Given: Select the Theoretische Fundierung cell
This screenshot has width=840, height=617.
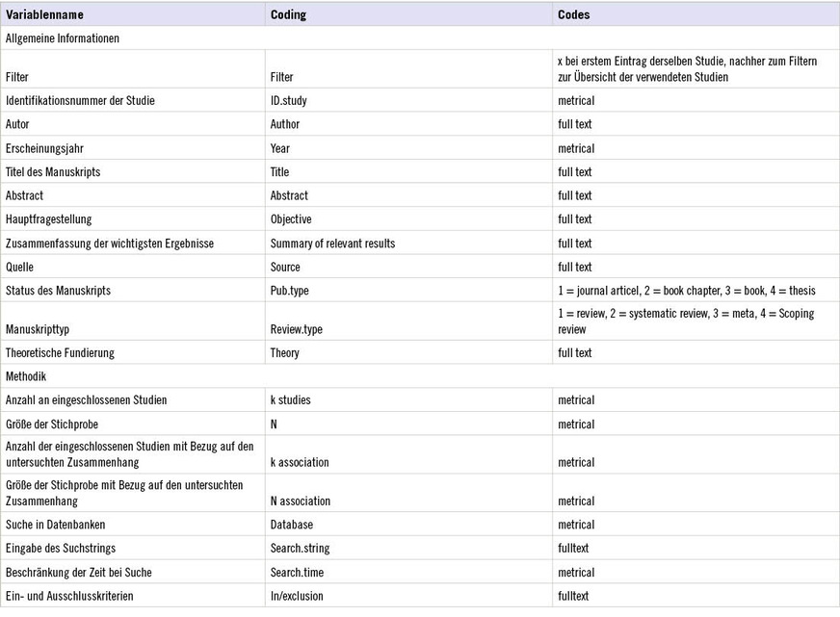Looking at the screenshot, I should click(60, 353).
